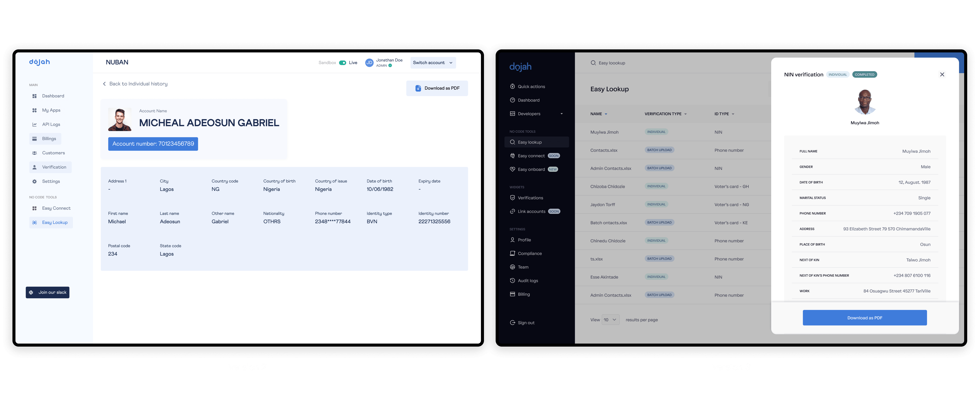Click the Download as PDF button in NUBAN page
980x396 pixels.
(x=437, y=88)
